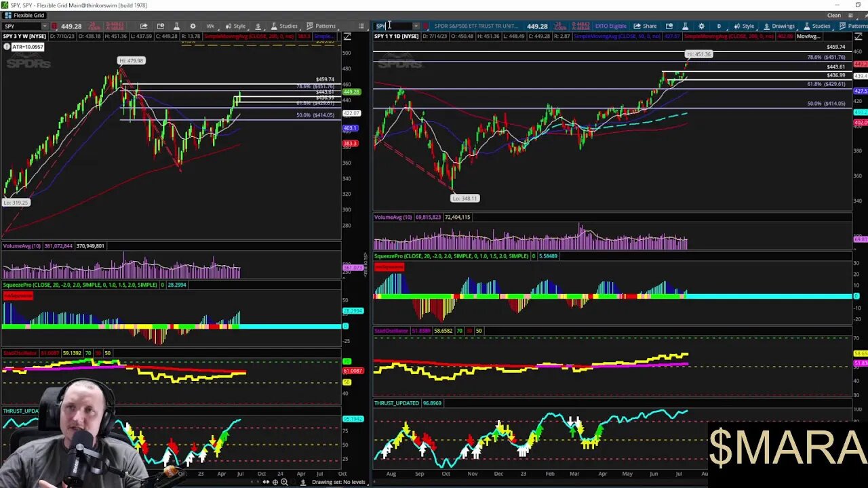Viewport: 868px width, 488px height.
Task: Open right chart symbol dropdown arrow
Action: (x=416, y=26)
